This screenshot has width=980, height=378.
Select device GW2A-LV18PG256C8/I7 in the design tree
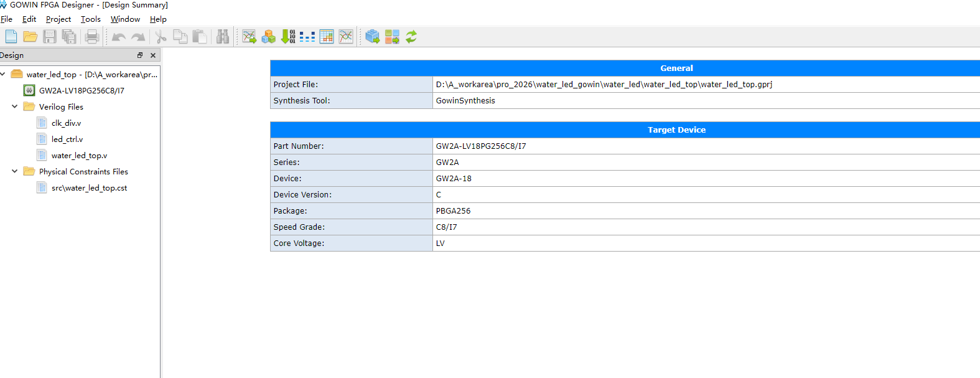82,90
